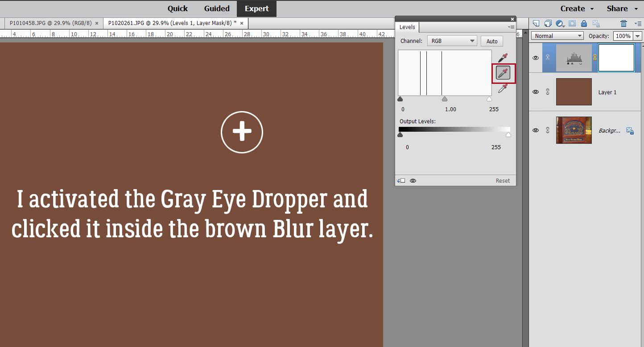The image size is (644, 347).
Task: Click the create new group icon
Action: pyautogui.click(x=548, y=23)
